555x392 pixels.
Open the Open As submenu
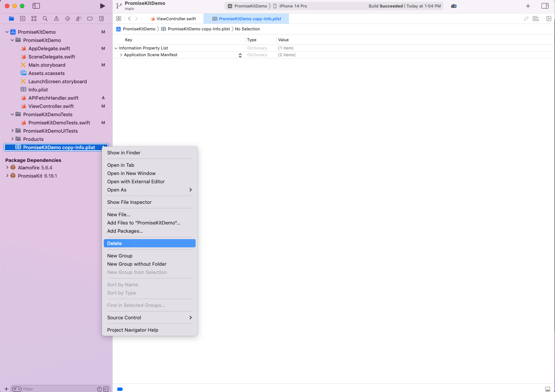[150, 190]
